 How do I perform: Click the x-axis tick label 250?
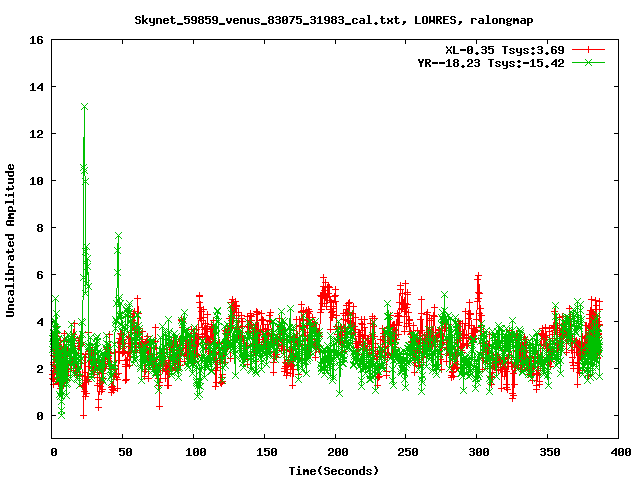(x=408, y=452)
